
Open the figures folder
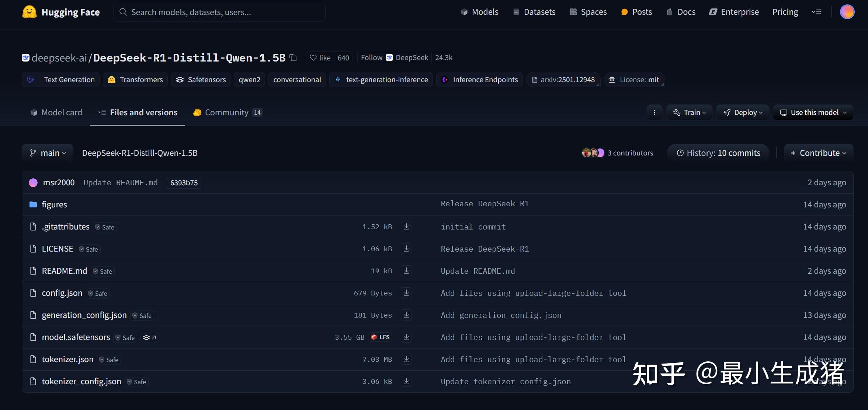click(x=54, y=204)
